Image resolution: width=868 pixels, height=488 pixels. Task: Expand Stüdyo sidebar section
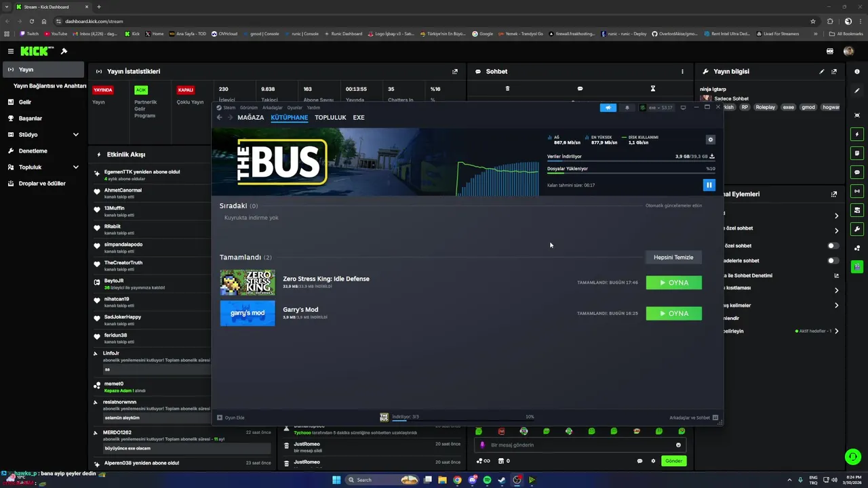point(75,134)
